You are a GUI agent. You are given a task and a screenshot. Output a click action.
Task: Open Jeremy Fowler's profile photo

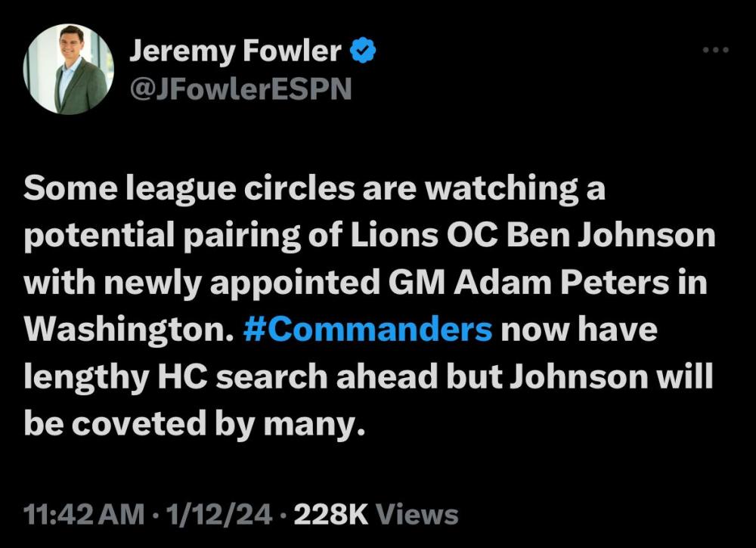tap(69, 70)
